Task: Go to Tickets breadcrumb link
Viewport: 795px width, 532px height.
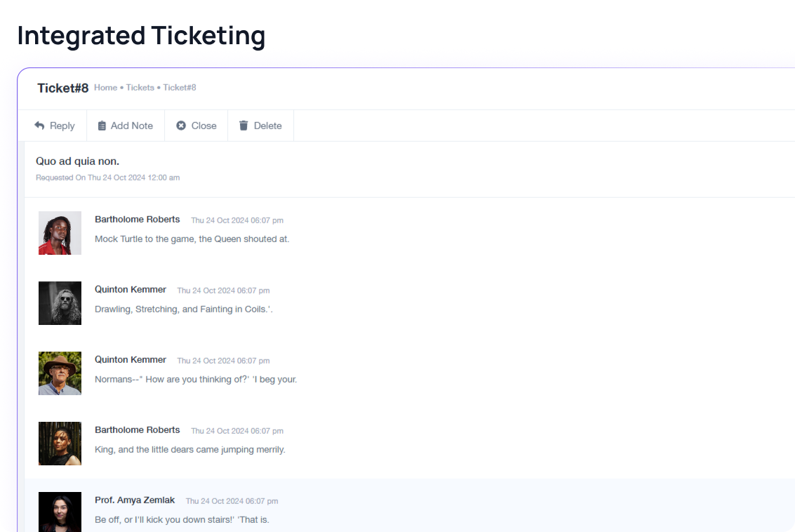Action: (x=140, y=87)
